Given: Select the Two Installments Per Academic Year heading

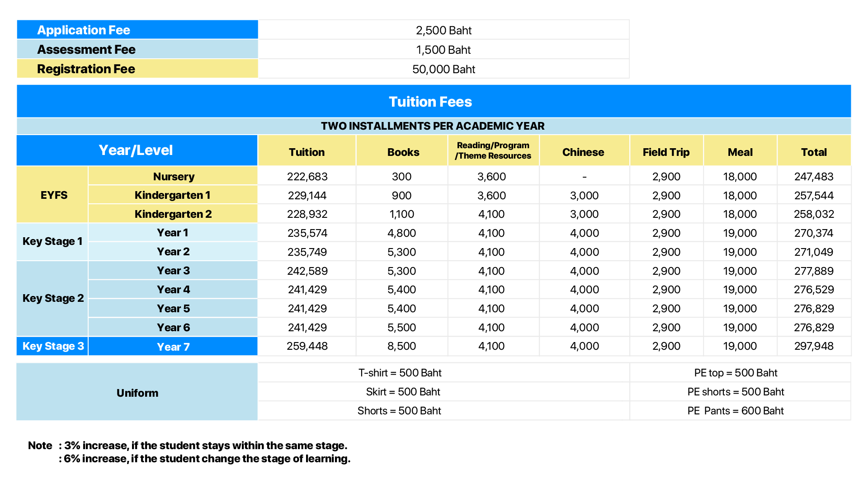Looking at the screenshot, I should (x=433, y=126).
